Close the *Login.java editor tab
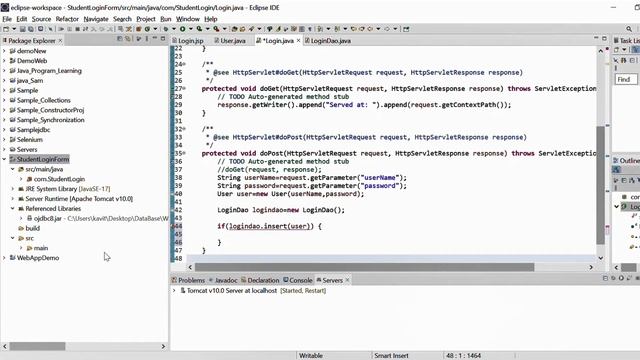The width and height of the screenshot is (640, 360). point(298,40)
